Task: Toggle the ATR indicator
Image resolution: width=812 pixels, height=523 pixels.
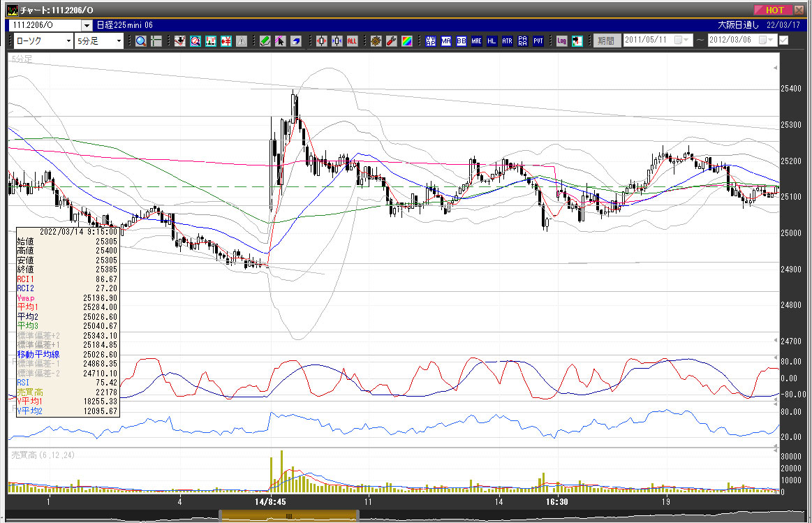Action: click(508, 41)
